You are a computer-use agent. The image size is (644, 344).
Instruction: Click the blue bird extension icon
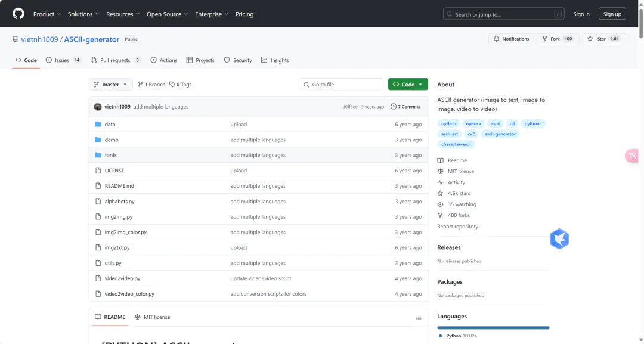point(559,239)
